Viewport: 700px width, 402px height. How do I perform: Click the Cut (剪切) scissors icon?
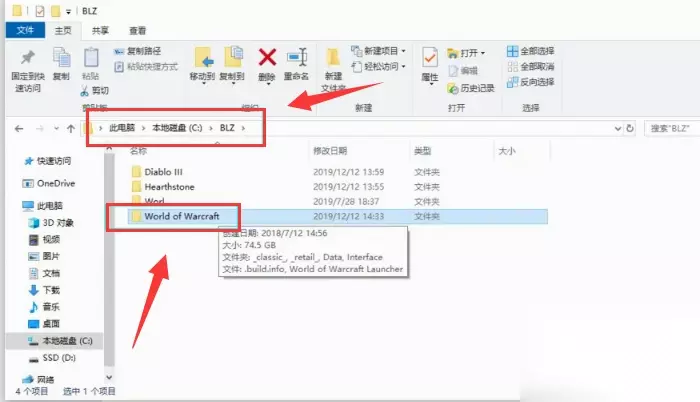pos(85,91)
